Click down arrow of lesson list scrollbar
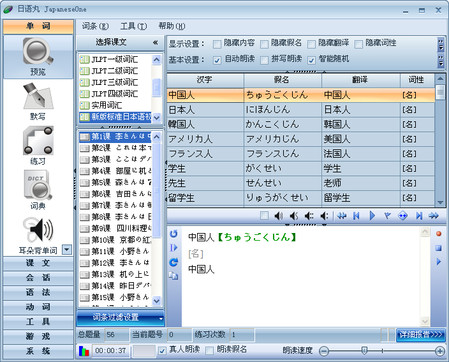449x362 pixels. 157,301
